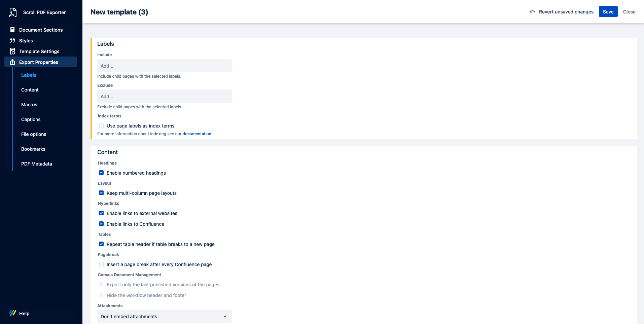Click the Styles quotation mark icon
Viewport: 644px width, 324px height.
[12, 41]
